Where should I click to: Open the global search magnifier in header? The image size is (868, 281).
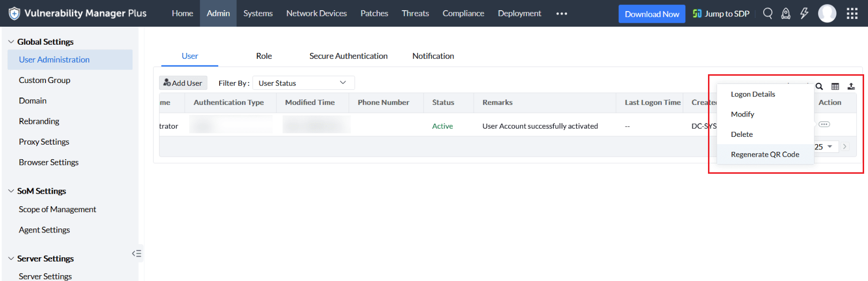pos(768,13)
